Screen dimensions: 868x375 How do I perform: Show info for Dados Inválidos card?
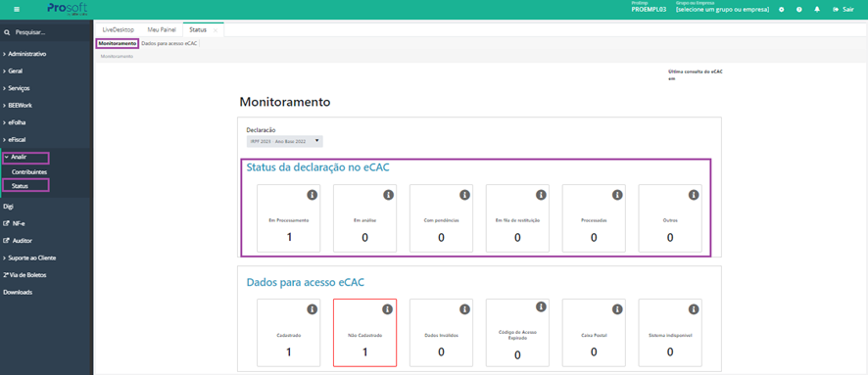(x=464, y=309)
